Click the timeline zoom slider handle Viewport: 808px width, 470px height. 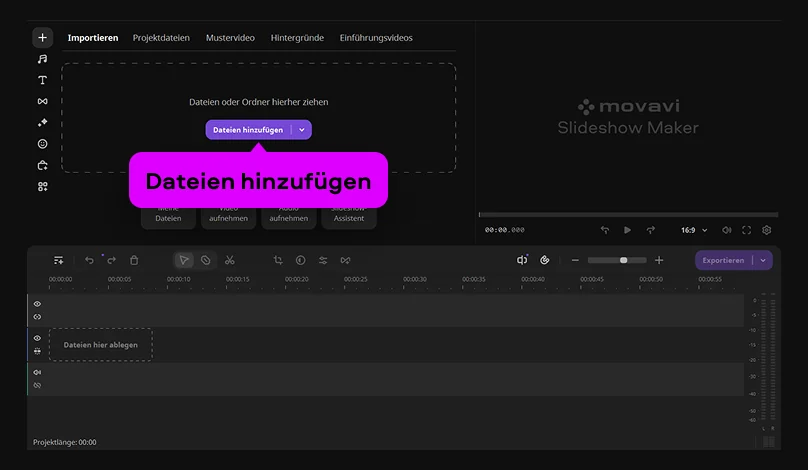point(624,260)
